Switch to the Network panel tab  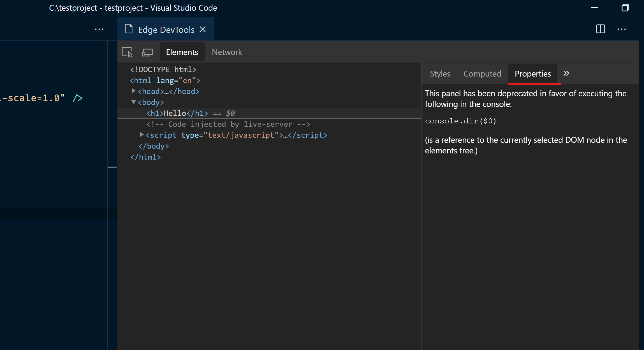(227, 52)
